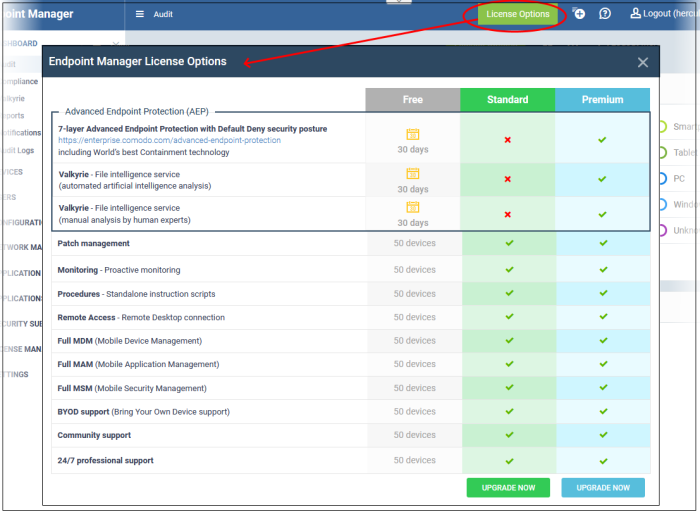Select the Free plan column header
The height and width of the screenshot is (512, 700).
click(x=412, y=100)
